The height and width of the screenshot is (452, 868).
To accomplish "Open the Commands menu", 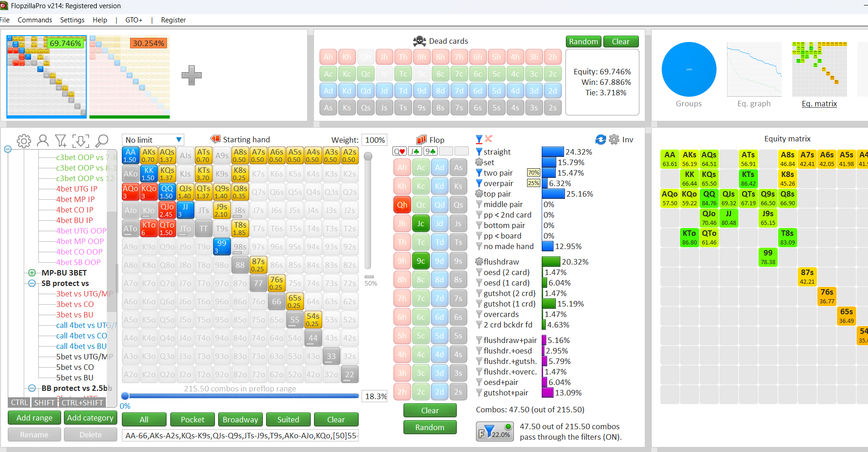I will click(35, 20).
